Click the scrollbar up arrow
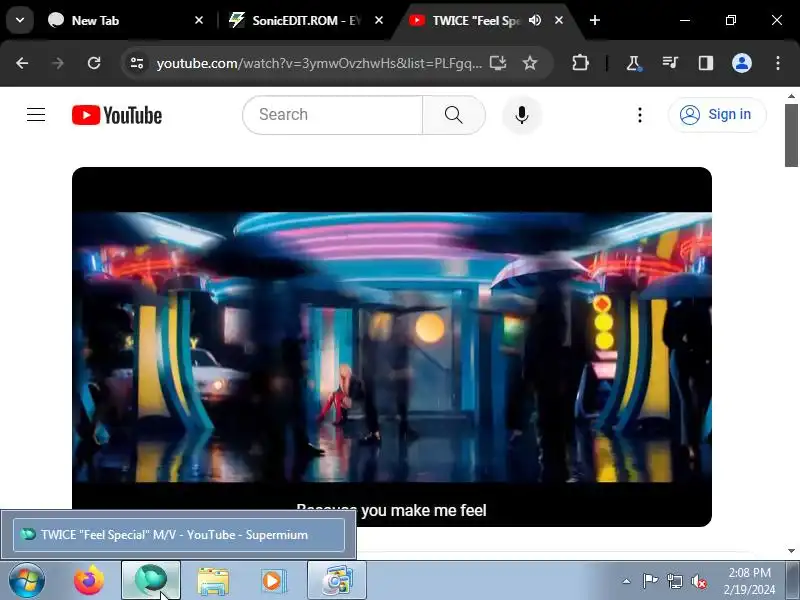Image resolution: width=800 pixels, height=600 pixels. coord(791,95)
